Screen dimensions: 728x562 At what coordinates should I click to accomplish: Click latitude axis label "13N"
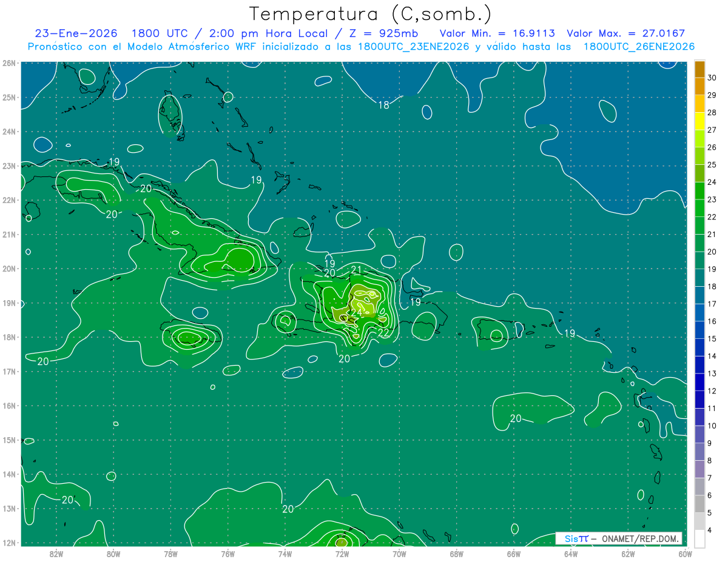coord(8,508)
